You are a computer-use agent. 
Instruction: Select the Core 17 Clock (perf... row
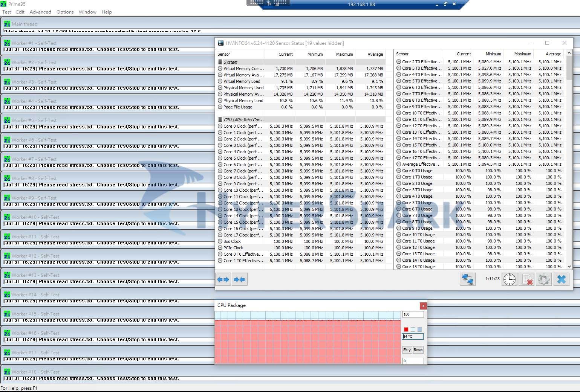coord(300,235)
